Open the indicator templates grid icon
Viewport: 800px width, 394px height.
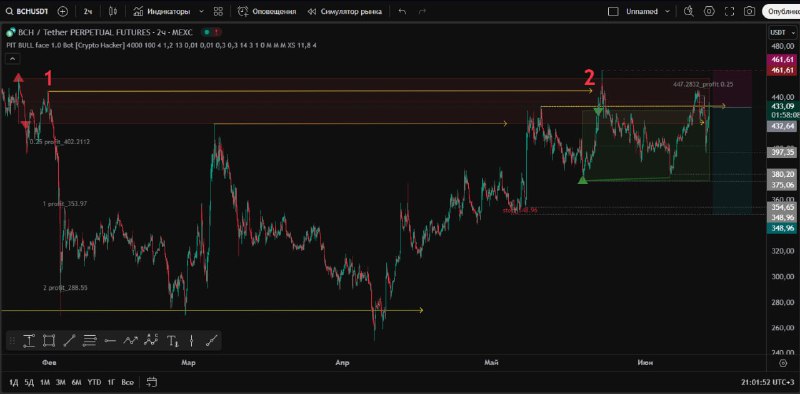218,11
